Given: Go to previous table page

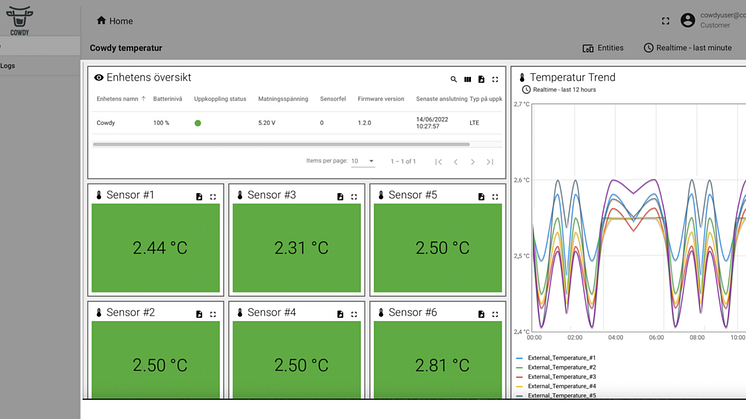Looking at the screenshot, I should click(x=455, y=162).
